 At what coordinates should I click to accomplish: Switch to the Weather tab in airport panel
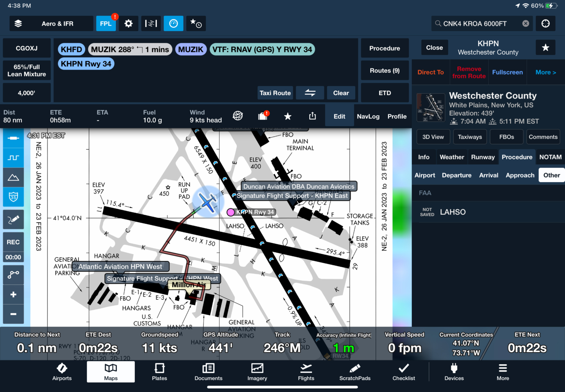452,157
